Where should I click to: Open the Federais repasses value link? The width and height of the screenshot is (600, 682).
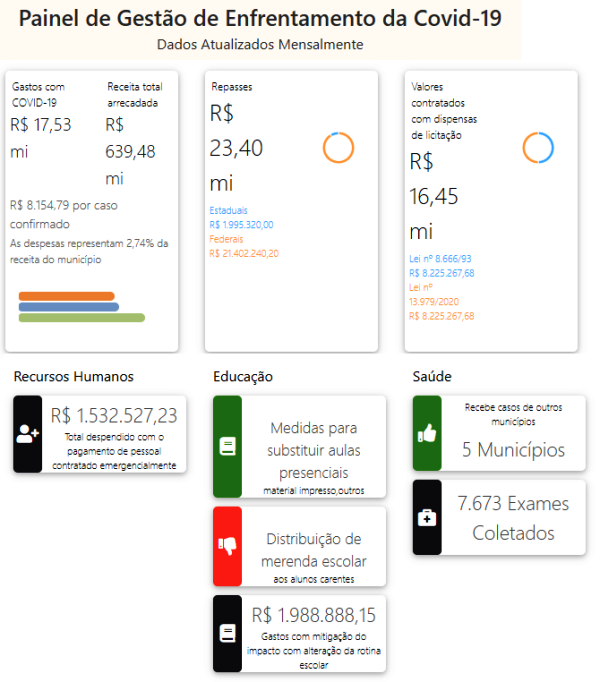(x=244, y=254)
